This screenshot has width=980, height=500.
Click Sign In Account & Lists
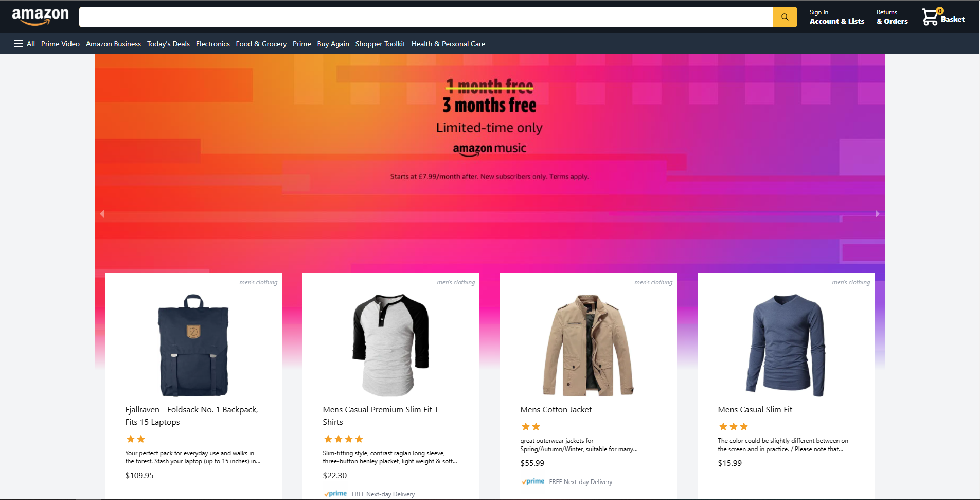pyautogui.click(x=836, y=17)
